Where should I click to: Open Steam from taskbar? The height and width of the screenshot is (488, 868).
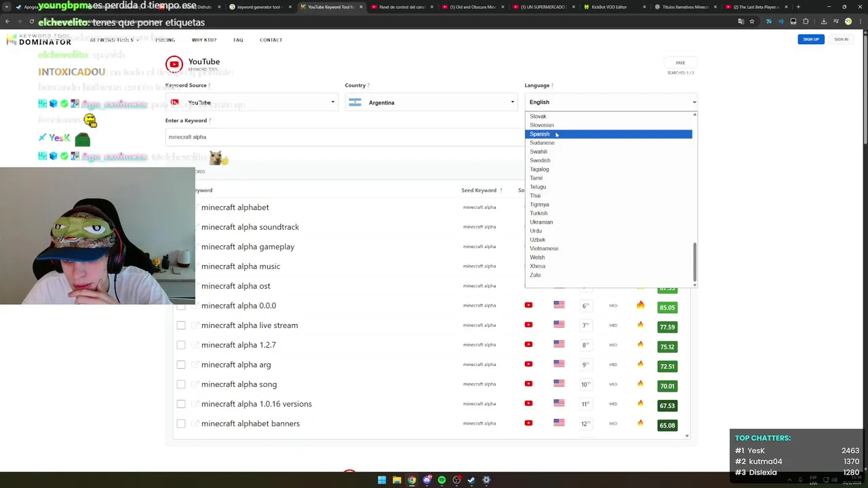coord(471,480)
